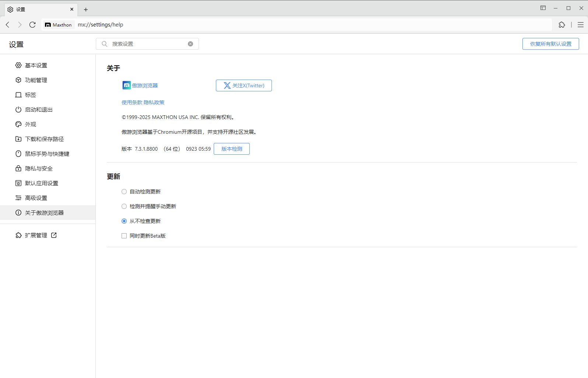Go back with the back arrow

(x=8, y=25)
